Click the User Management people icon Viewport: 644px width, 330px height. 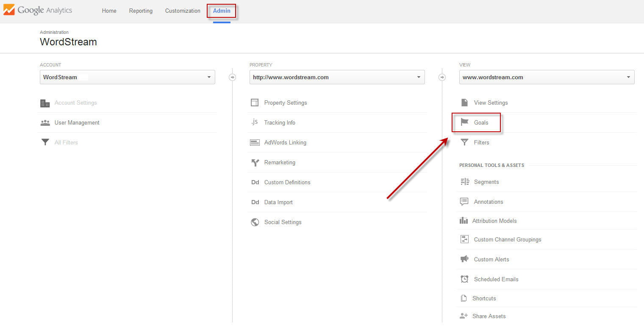[x=45, y=123]
